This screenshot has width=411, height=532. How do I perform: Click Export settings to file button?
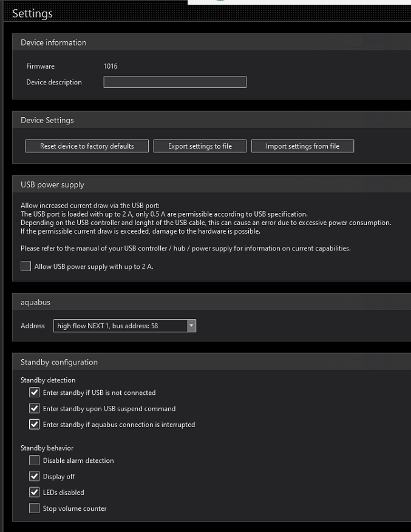click(x=200, y=146)
